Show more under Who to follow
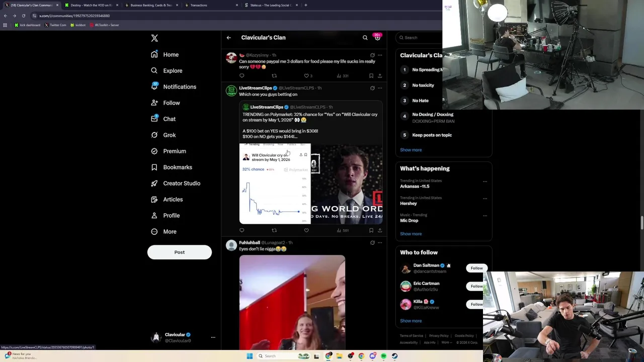644x362 pixels. coord(411,321)
